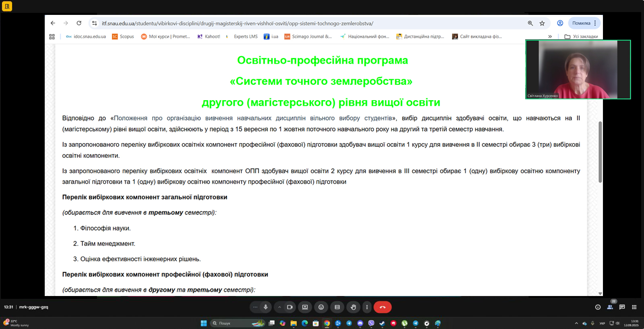The width and height of the screenshot is (644, 329).
Task: Click the Chrome profile avatar icon
Action: (560, 23)
